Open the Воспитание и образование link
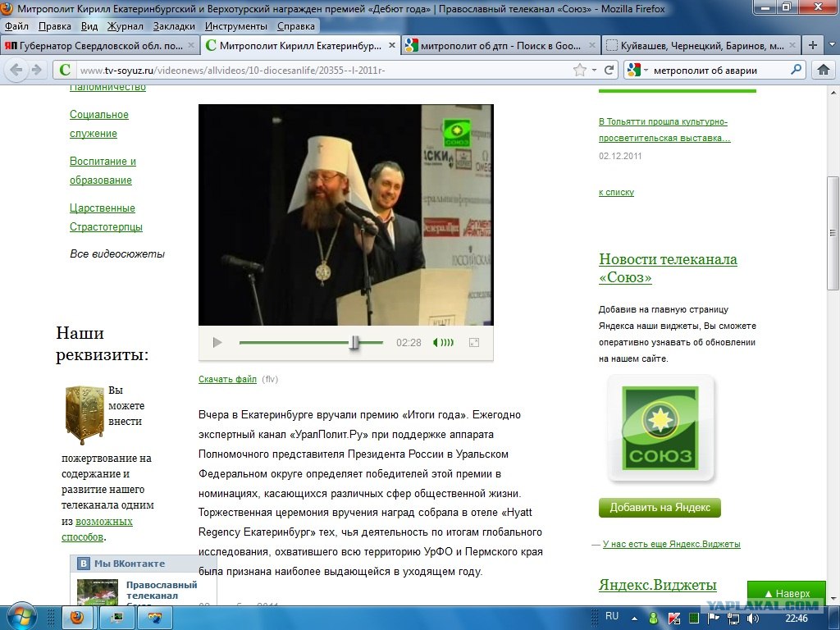Screen dimensions: 840x630 click(x=103, y=171)
